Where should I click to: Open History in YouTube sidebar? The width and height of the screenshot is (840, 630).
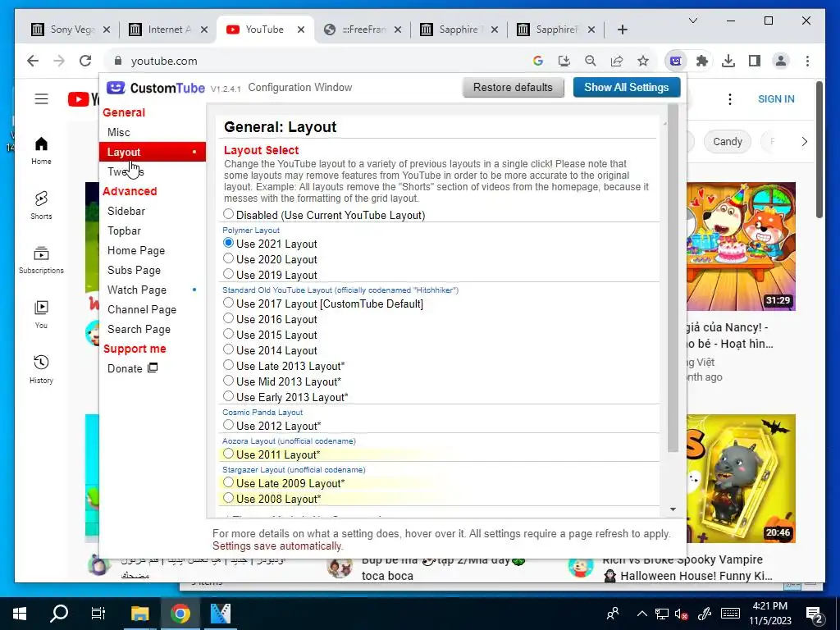click(x=41, y=370)
